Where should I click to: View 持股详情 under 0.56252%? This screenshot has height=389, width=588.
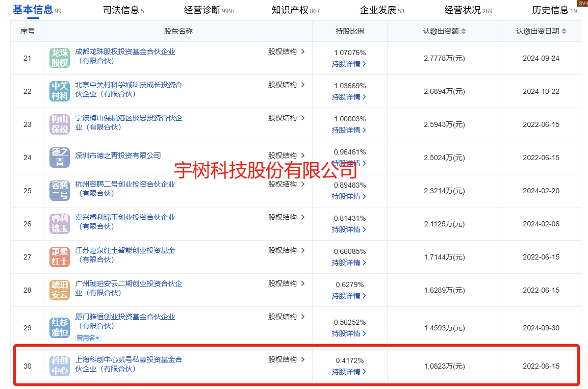[349, 333]
